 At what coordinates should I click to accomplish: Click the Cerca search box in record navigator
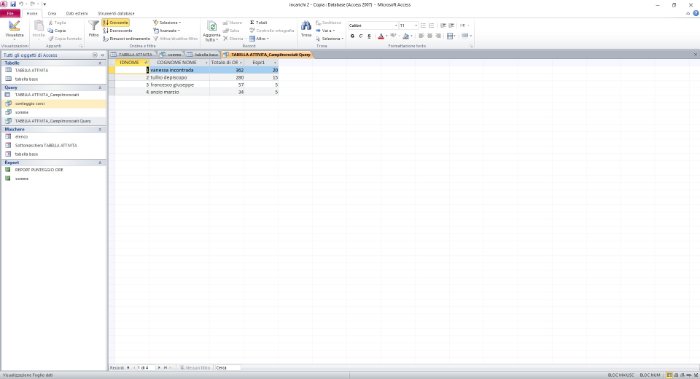[x=228, y=368]
